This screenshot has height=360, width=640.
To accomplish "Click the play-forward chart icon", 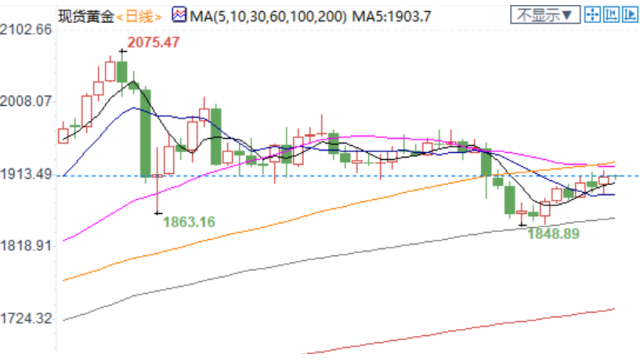I will (630, 15).
